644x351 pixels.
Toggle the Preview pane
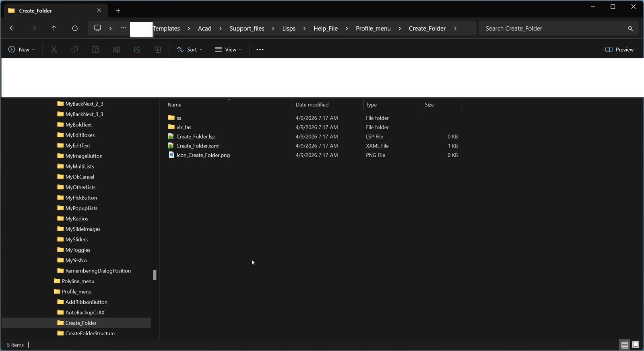coord(619,50)
